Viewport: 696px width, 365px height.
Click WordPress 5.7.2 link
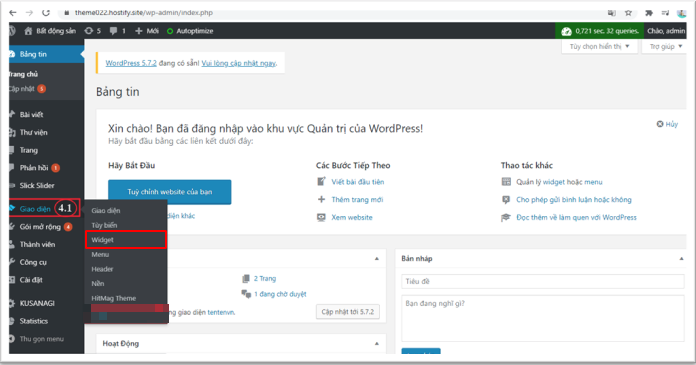pyautogui.click(x=131, y=63)
